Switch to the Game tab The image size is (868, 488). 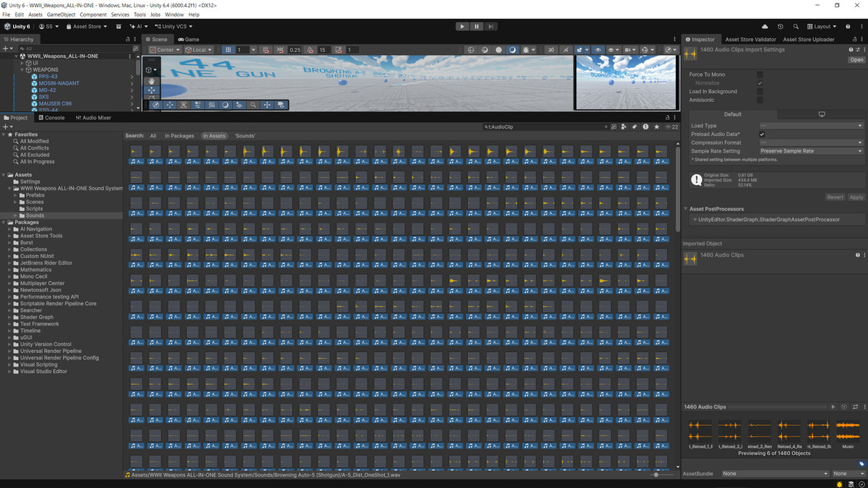[x=189, y=39]
